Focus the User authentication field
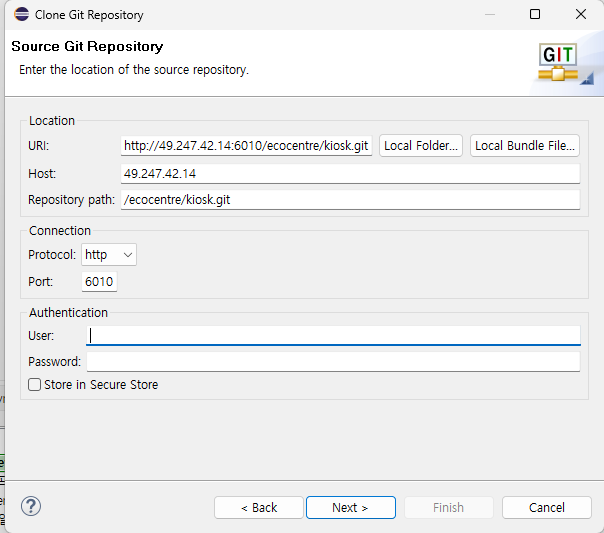This screenshot has height=533, width=604. 333,335
